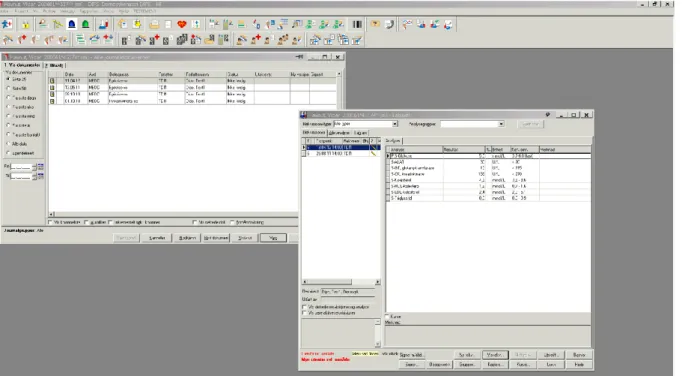Click the pencil icon in the selected sample row

[x=373, y=148]
